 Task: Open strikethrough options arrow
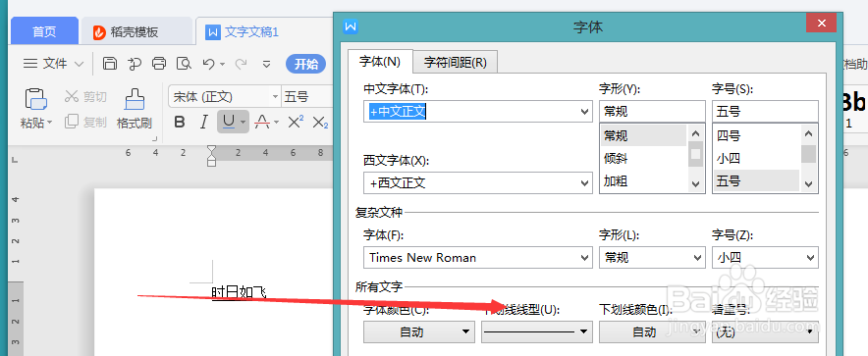pyautogui.click(x=276, y=123)
